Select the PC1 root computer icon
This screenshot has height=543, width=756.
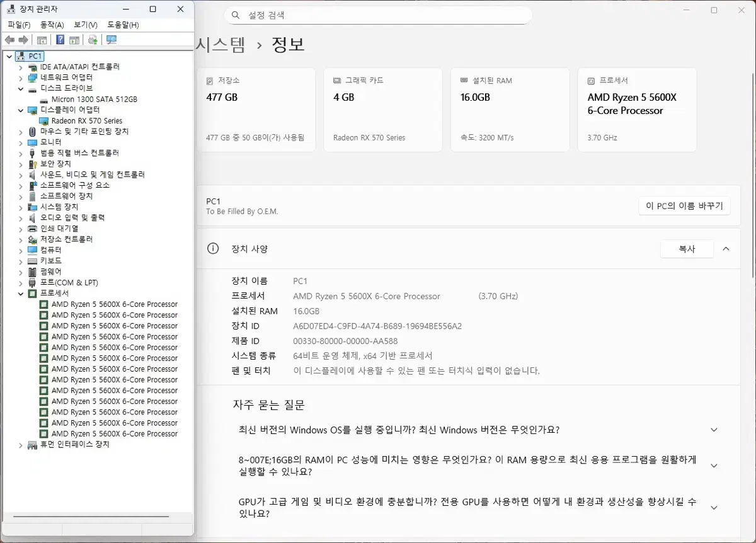pos(21,56)
